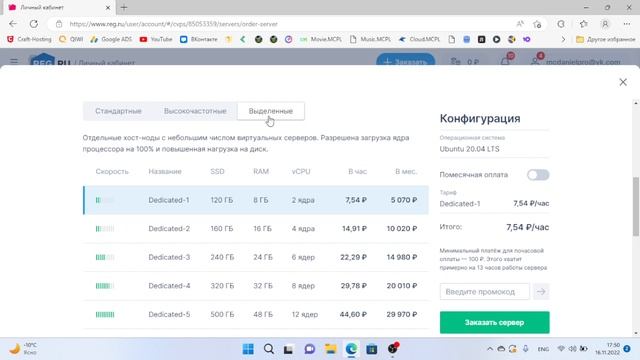Open ВКонтакте bookmark

point(199,39)
